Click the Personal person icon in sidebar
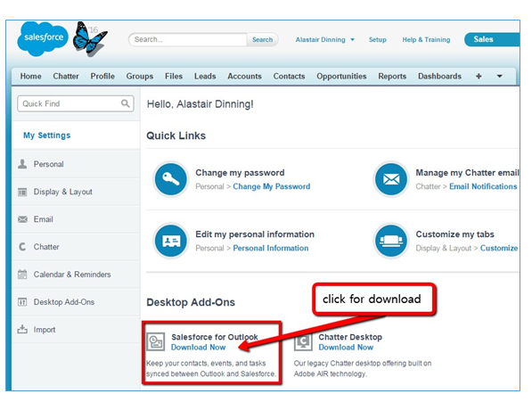The width and height of the screenshot is (532, 402). click(22, 164)
